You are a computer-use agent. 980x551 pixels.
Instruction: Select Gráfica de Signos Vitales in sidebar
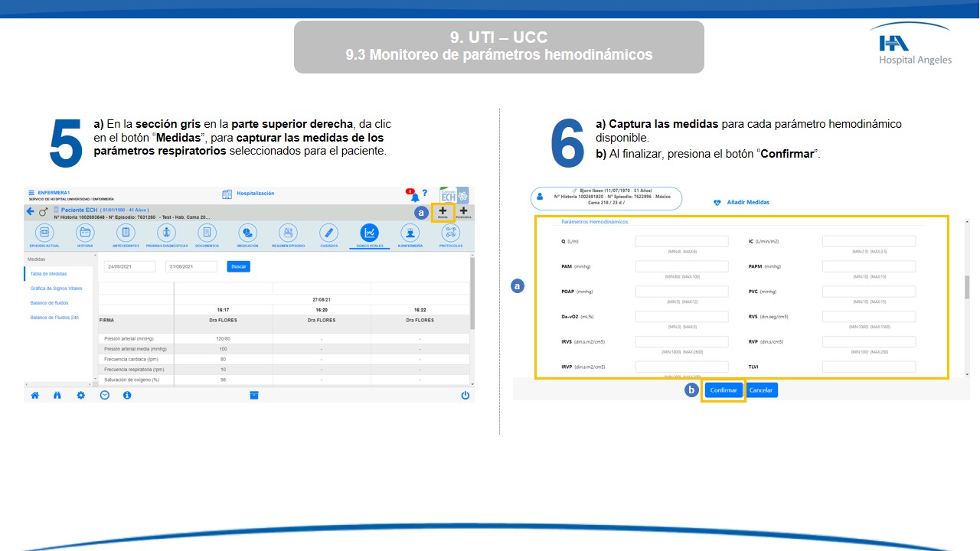56,289
